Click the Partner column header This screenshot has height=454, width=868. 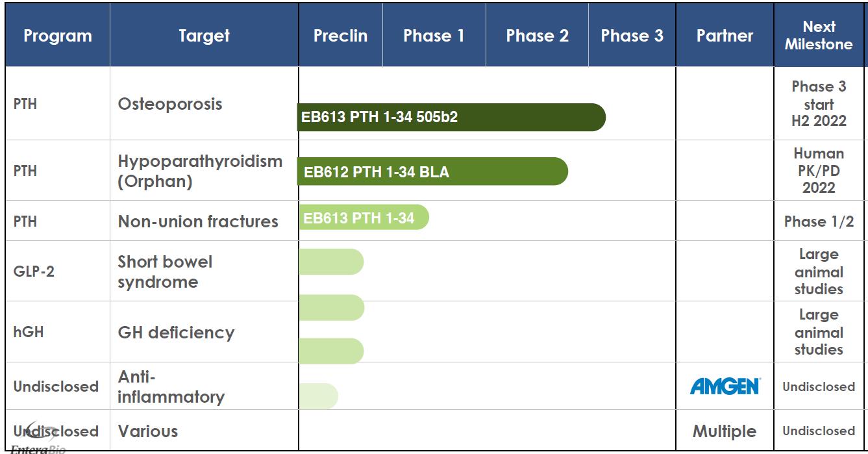pyautogui.click(x=725, y=36)
